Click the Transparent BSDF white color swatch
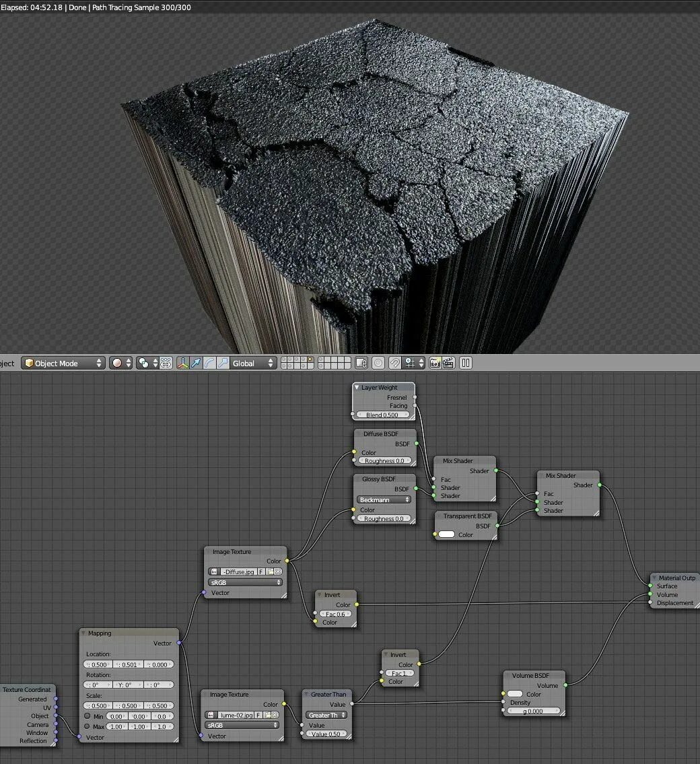700x764 pixels. 447,534
